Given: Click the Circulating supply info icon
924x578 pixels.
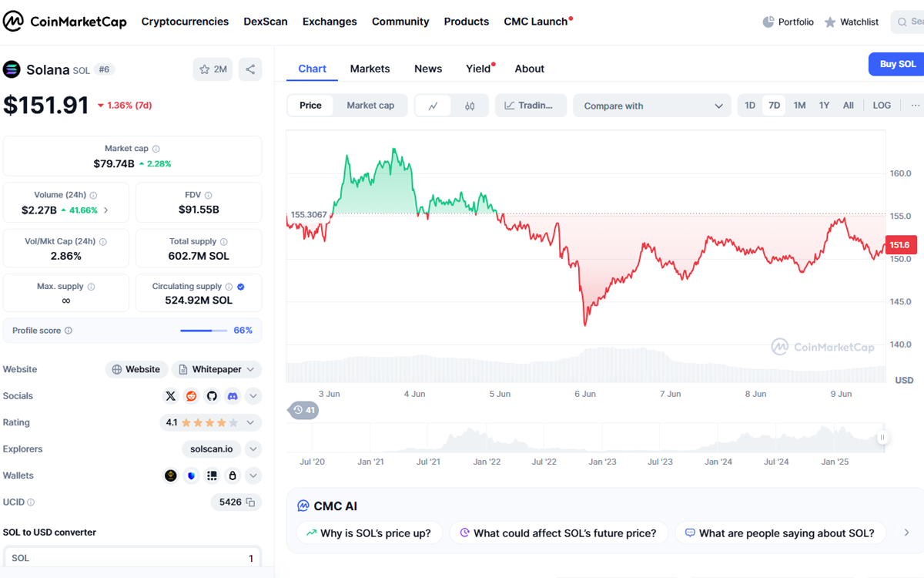Looking at the screenshot, I should [229, 287].
